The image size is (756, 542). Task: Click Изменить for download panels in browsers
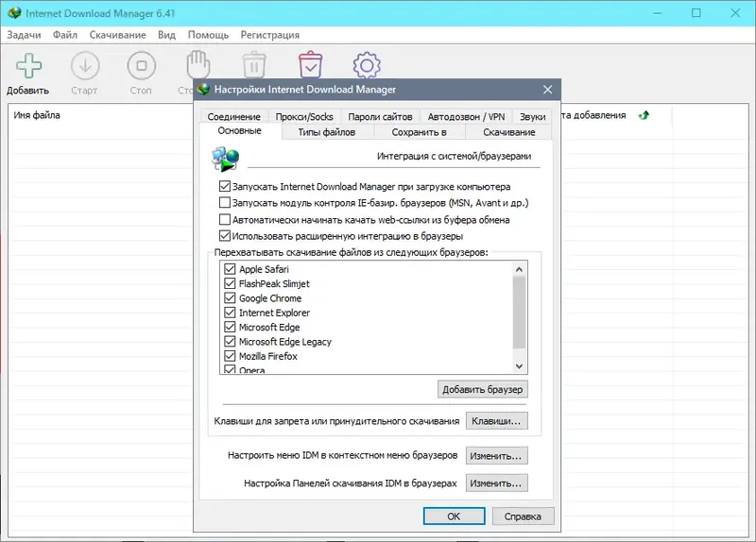[x=497, y=483]
